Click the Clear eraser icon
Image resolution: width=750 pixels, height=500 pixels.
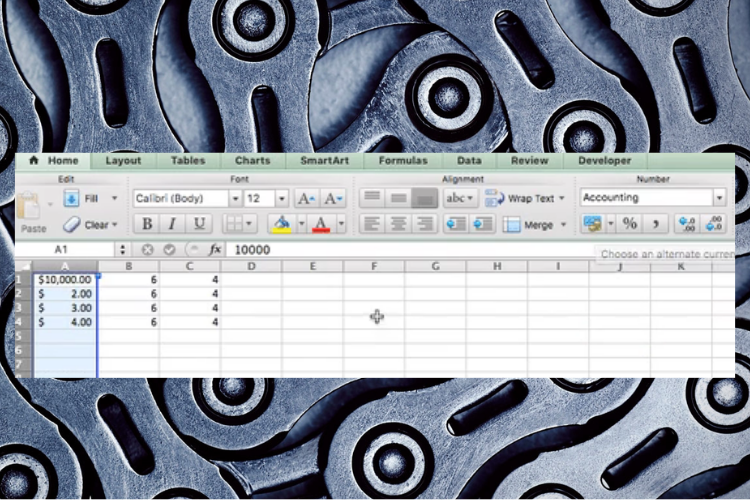(x=71, y=224)
